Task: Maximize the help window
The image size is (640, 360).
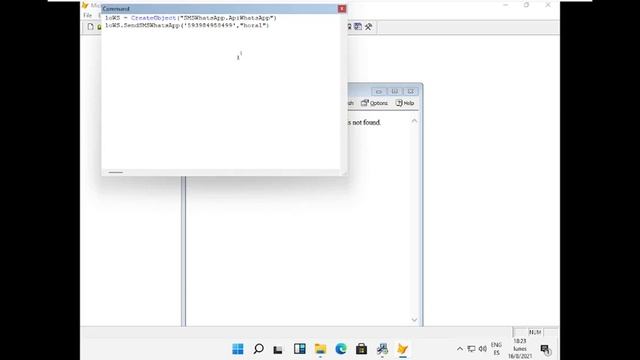Action: tap(394, 91)
